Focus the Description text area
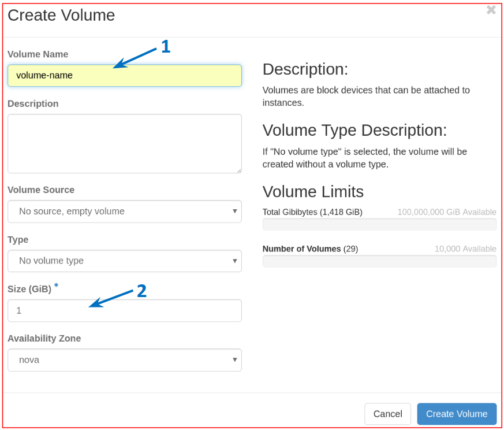This screenshot has height=430, width=504. click(x=124, y=143)
